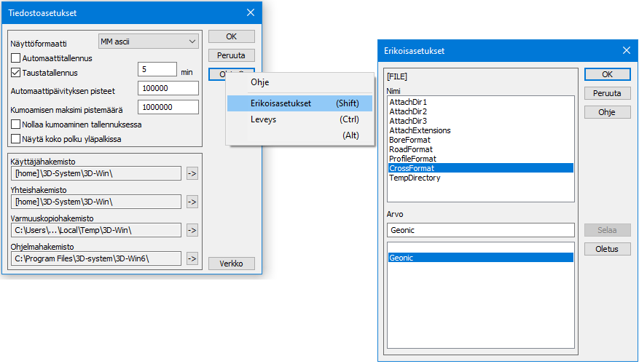Image resolution: width=639 pixels, height=364 pixels.
Task: Click the Taustatallennus minutes input field
Action: click(157, 70)
